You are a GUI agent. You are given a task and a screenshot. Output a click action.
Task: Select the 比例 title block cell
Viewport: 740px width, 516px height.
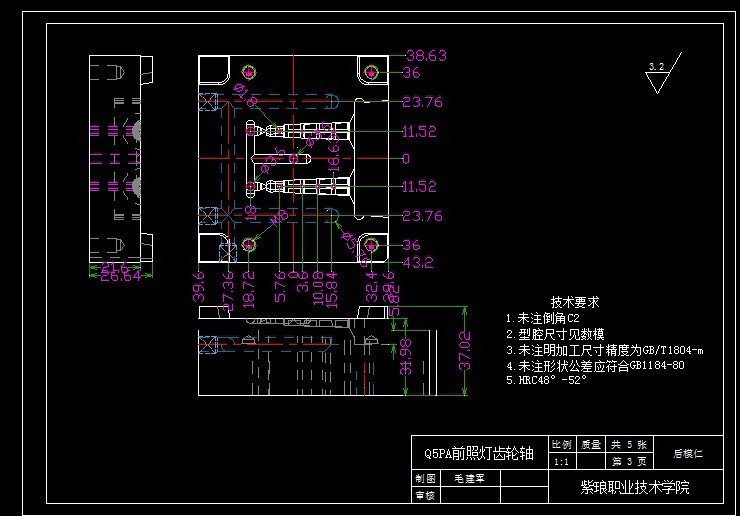562,445
